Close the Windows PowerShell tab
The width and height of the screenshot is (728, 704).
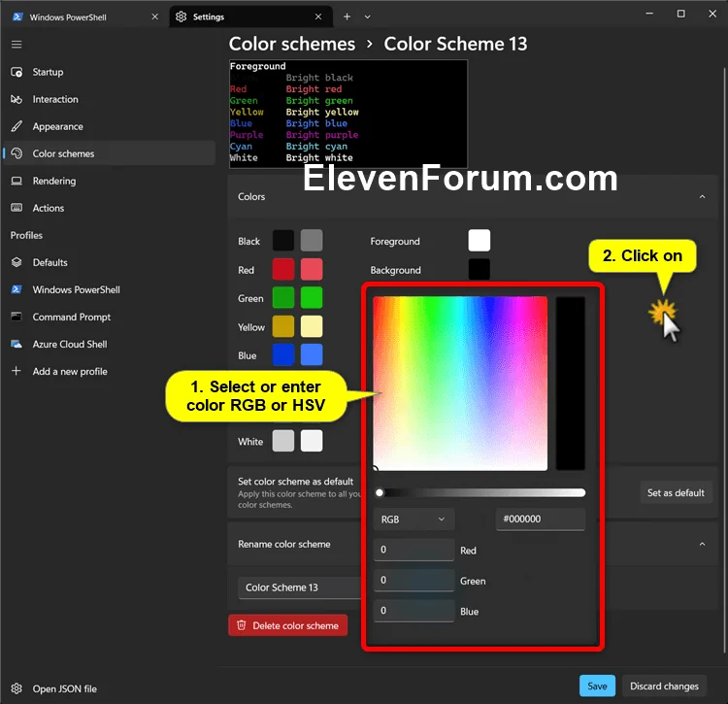point(155,17)
